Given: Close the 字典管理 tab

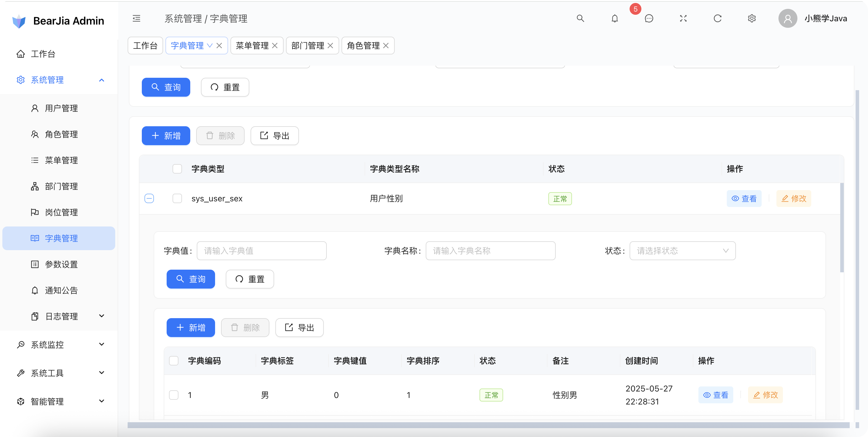Looking at the screenshot, I should point(219,46).
